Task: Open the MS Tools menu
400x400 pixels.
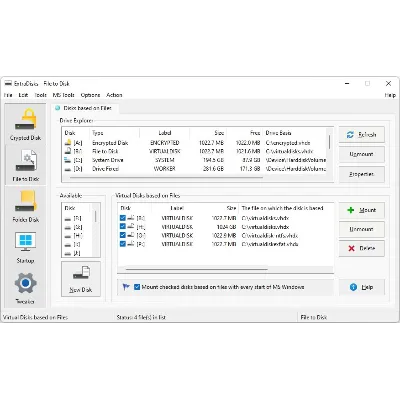Action: [63, 95]
